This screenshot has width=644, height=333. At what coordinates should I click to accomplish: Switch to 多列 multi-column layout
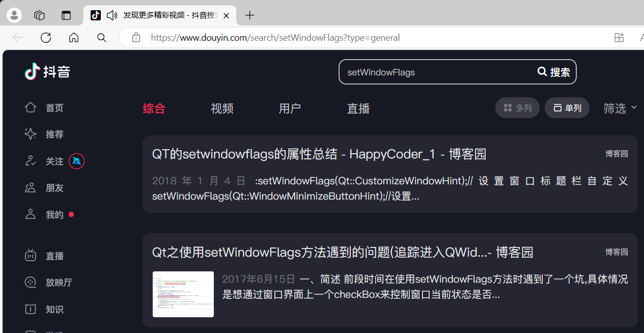(517, 108)
